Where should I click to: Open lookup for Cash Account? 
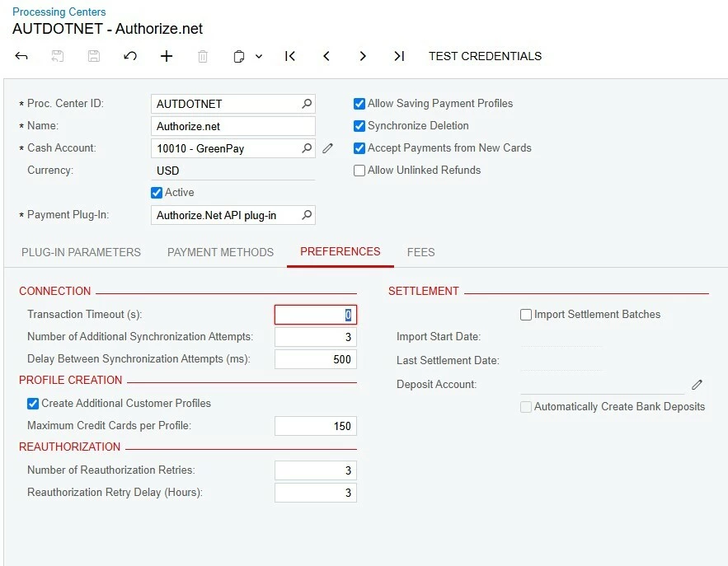pyautogui.click(x=307, y=148)
